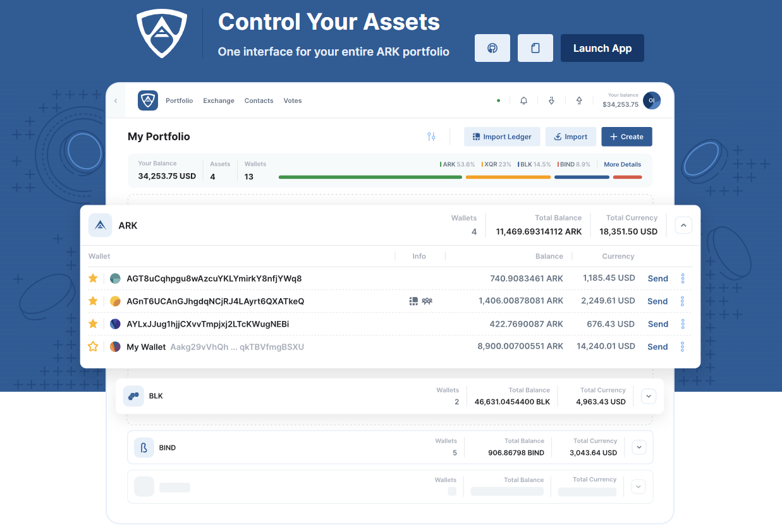Image resolution: width=782 pixels, height=532 pixels.
Task: Click the orange XQR share bar
Action: click(508, 178)
